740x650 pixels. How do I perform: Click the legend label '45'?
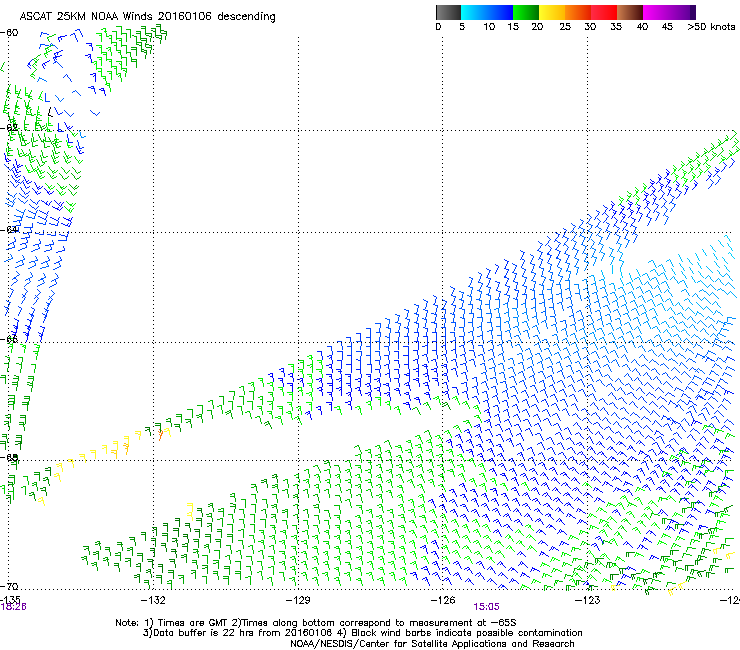(667, 27)
